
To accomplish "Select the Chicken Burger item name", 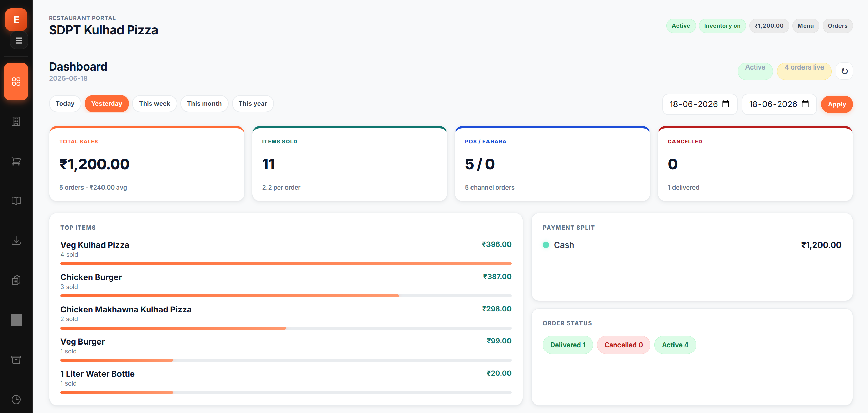I will click(x=91, y=277).
